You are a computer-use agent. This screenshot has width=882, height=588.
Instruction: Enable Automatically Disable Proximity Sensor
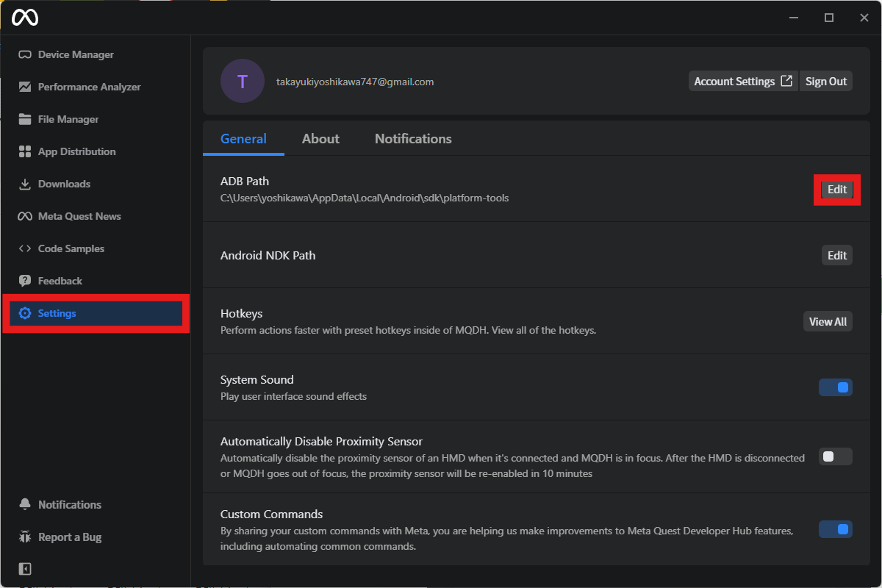click(x=836, y=456)
